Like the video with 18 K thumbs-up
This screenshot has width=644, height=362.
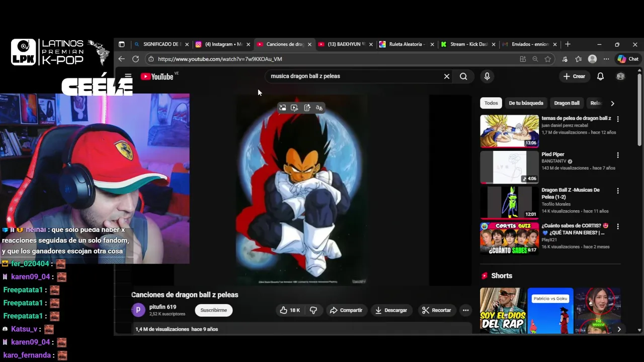pos(290,310)
